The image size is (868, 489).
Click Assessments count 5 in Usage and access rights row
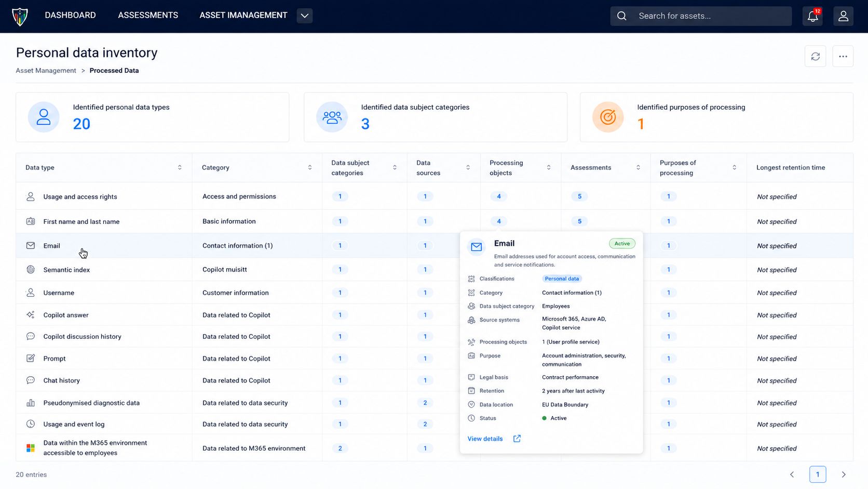[x=579, y=196]
